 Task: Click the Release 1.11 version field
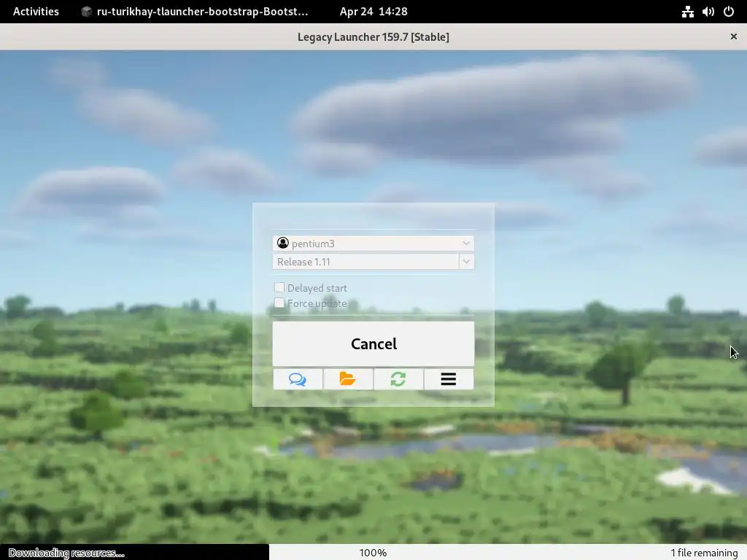(365, 262)
